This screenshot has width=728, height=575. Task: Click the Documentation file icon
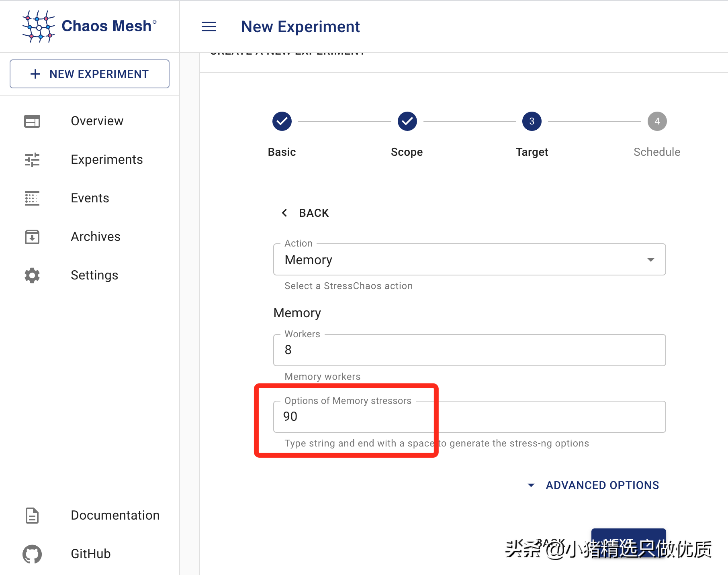(32, 516)
